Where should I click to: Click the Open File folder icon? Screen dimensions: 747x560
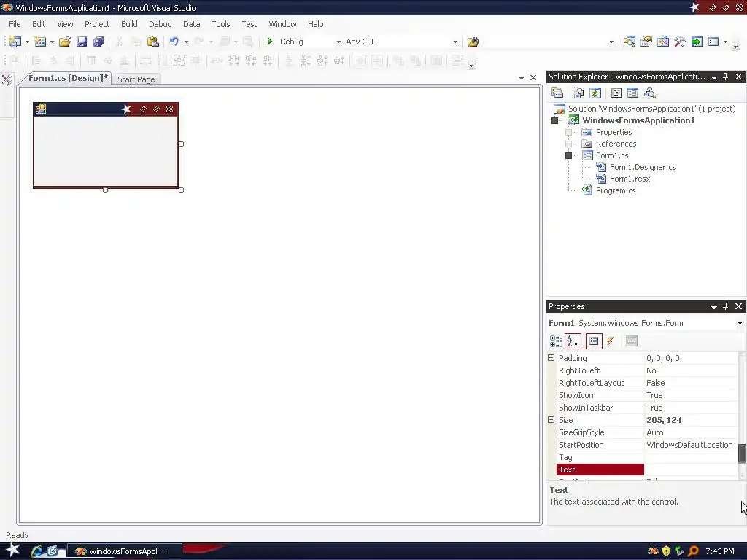65,42
